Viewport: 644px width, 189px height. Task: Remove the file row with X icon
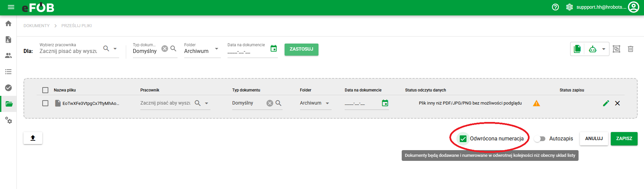pos(617,103)
